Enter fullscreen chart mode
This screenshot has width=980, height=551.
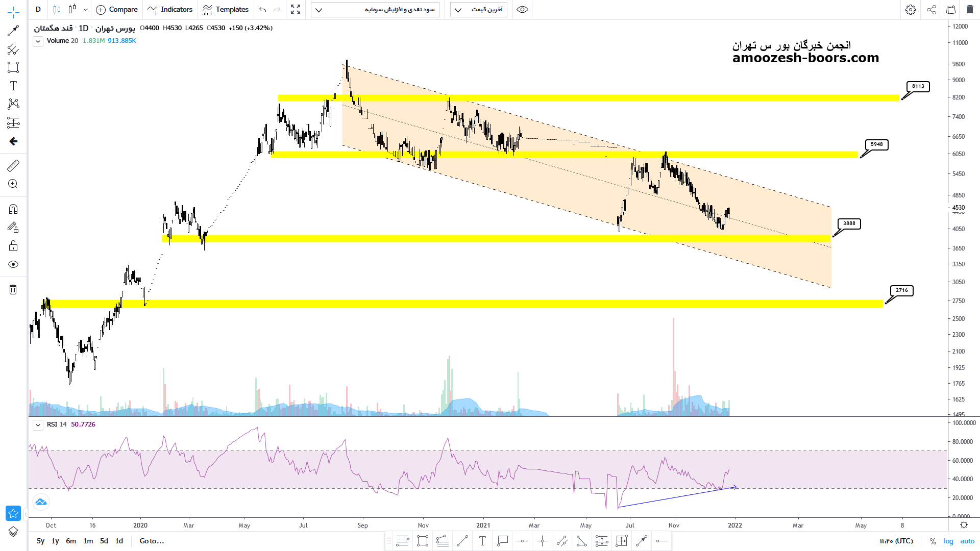coord(296,10)
